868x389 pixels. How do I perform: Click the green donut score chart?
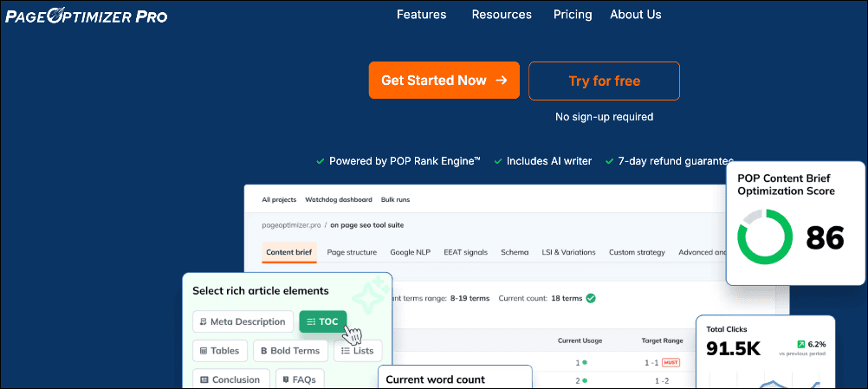pyautogui.click(x=765, y=237)
